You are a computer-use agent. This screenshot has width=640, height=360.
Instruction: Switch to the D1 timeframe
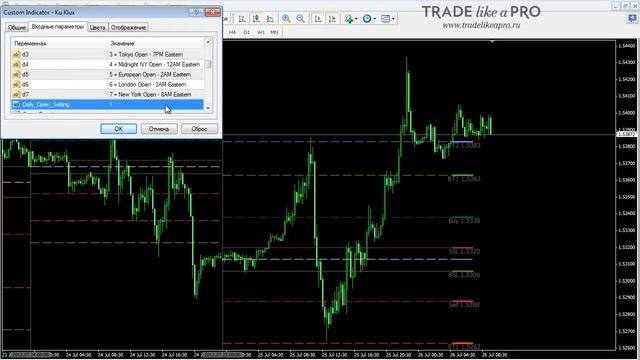[x=247, y=32]
